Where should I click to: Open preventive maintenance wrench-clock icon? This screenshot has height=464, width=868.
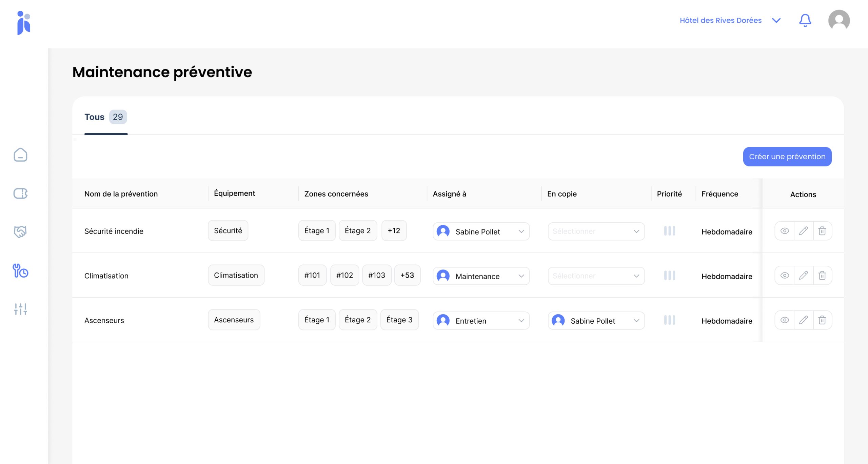[20, 271]
